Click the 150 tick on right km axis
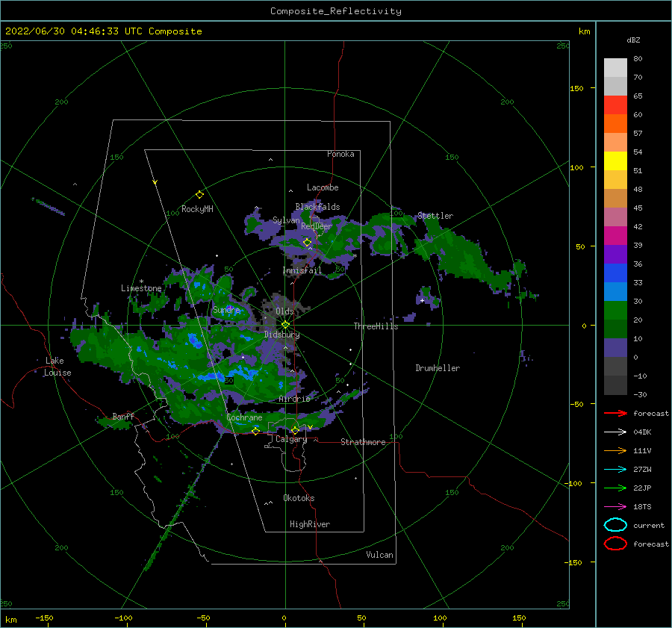Viewport: 672px width, 628px height. click(x=576, y=88)
